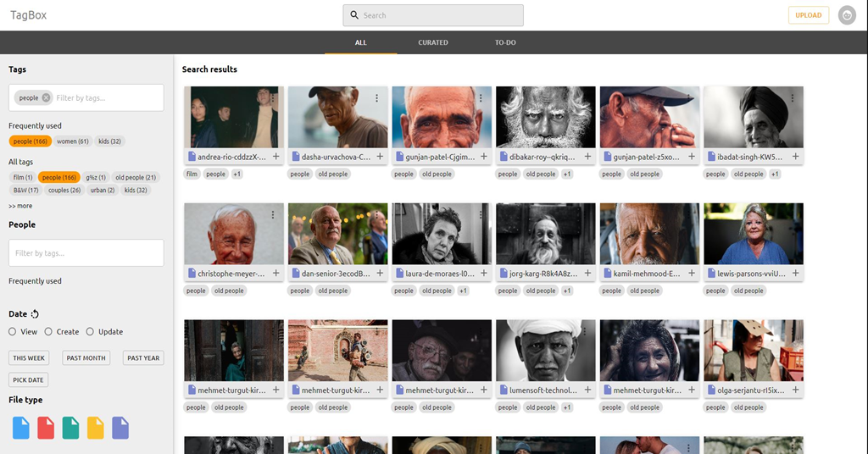The width and height of the screenshot is (868, 454).
Task: Toggle the old people (21) tag filter
Action: (136, 178)
